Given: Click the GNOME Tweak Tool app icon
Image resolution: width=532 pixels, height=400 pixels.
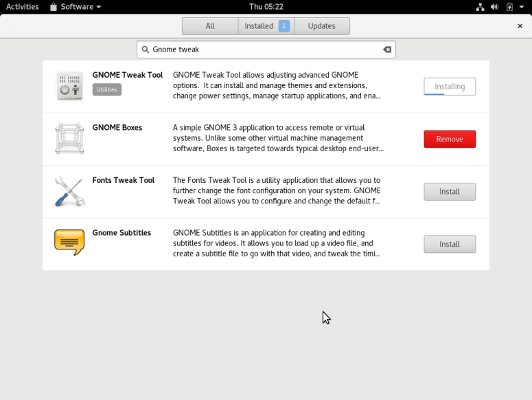Looking at the screenshot, I should point(69,87).
